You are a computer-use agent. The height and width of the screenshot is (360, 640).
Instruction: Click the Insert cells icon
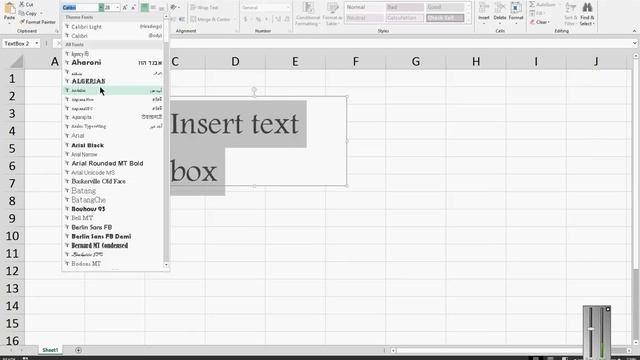point(484,8)
